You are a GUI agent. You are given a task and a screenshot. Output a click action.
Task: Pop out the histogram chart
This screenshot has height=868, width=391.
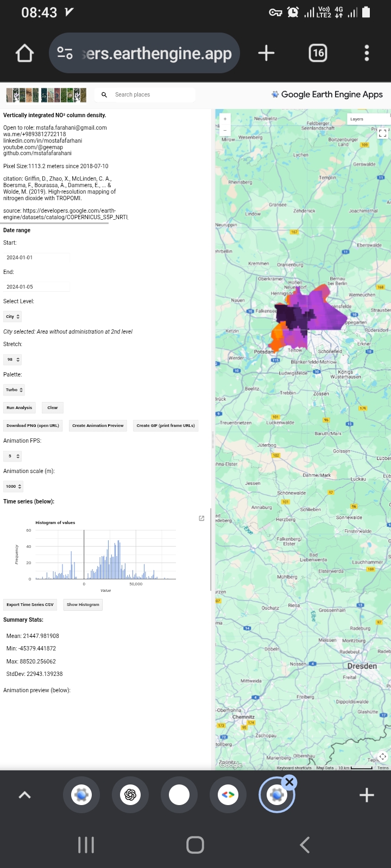tap(201, 519)
